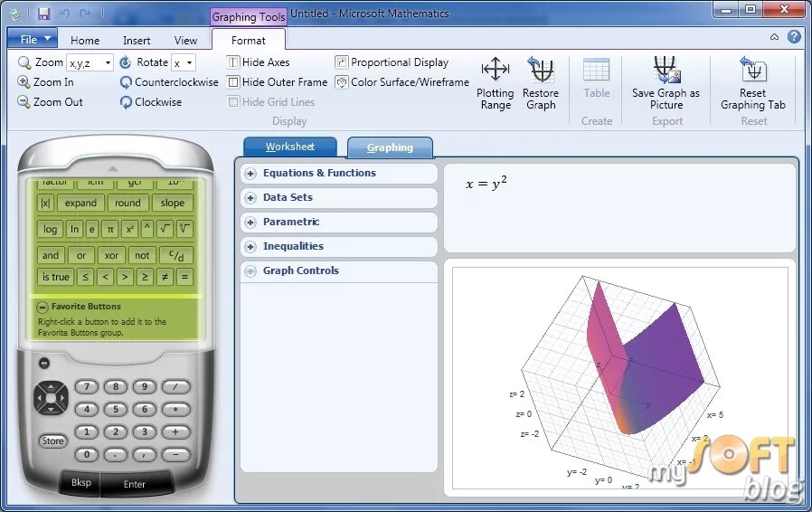This screenshot has width=812, height=512.
Task: Click the calculator Store button
Action: pos(52,441)
